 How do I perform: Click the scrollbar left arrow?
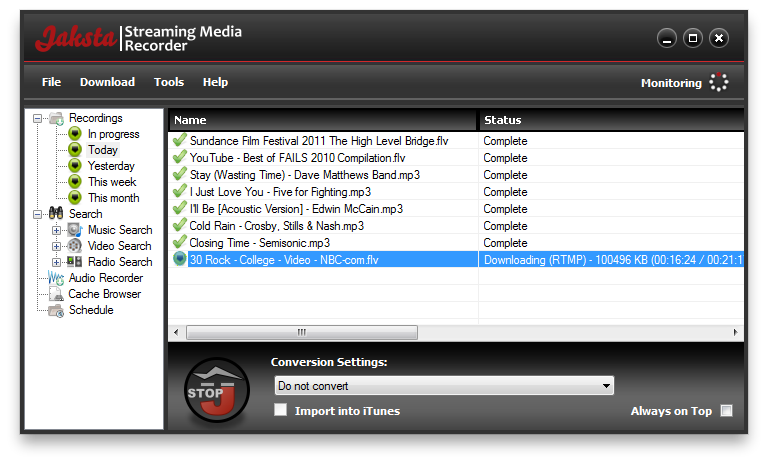pos(176,332)
